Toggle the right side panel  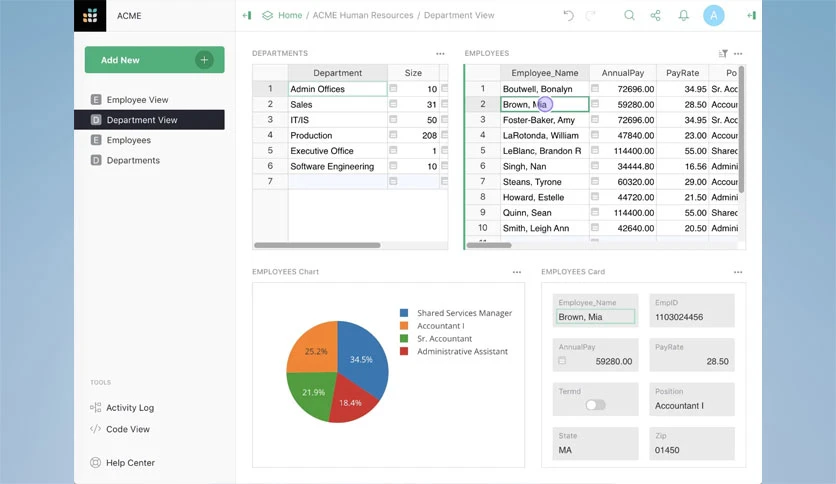tap(752, 15)
